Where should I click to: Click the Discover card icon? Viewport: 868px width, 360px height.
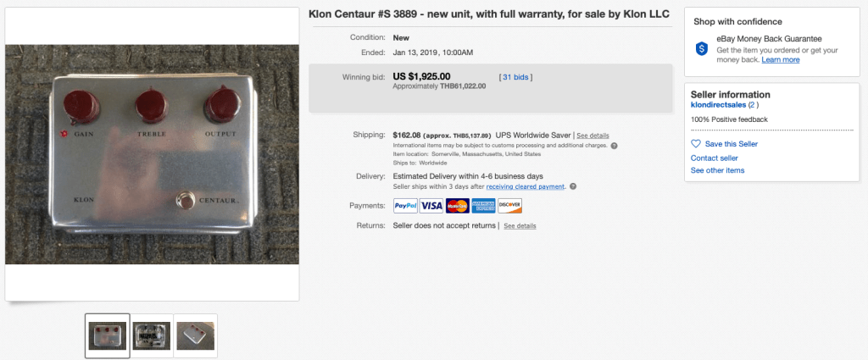(510, 206)
